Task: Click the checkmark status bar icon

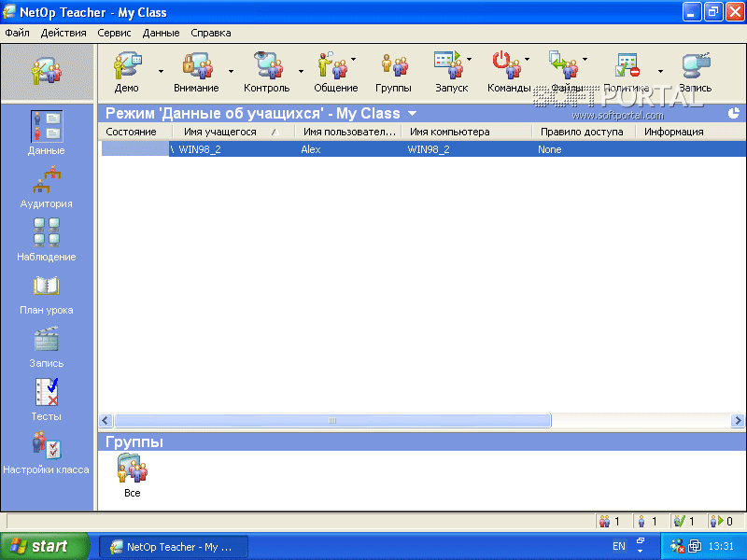Action: click(x=680, y=522)
